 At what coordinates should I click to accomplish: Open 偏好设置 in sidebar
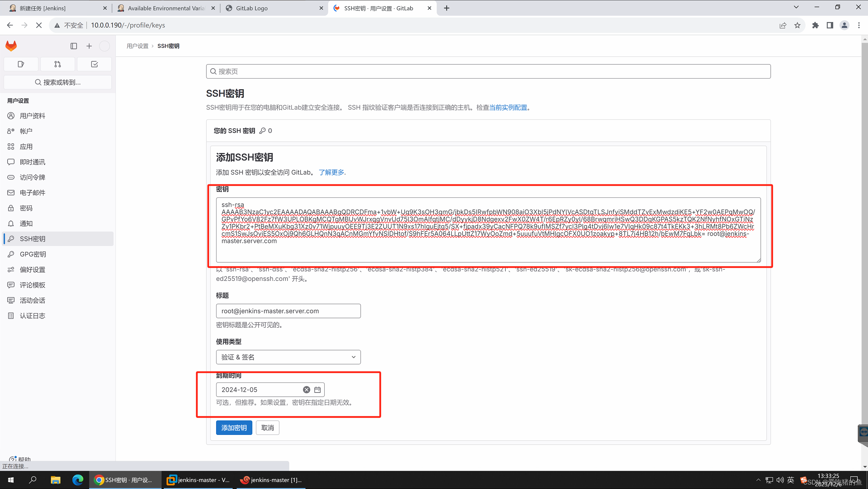tap(58, 269)
